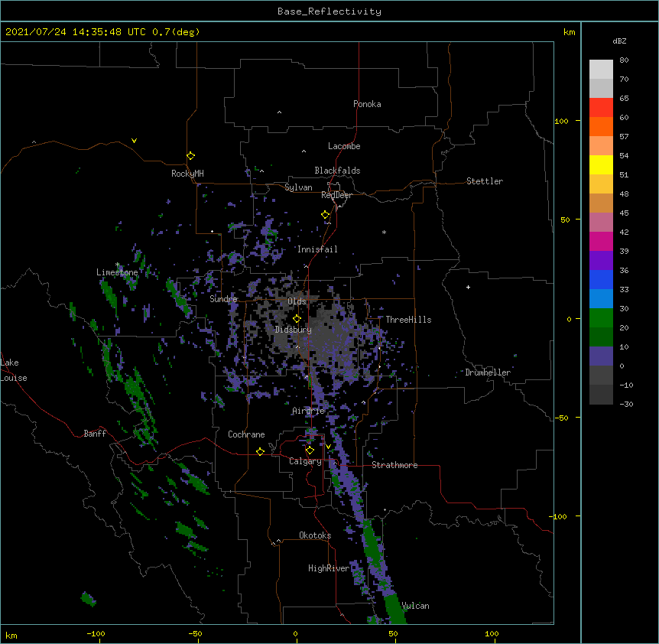The width and height of the screenshot is (659, 644).
Task: Click the -50 tick label on right axis
Action: tap(561, 418)
